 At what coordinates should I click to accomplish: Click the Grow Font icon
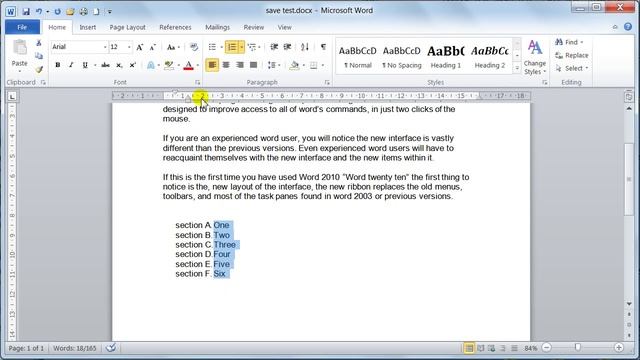point(140,47)
